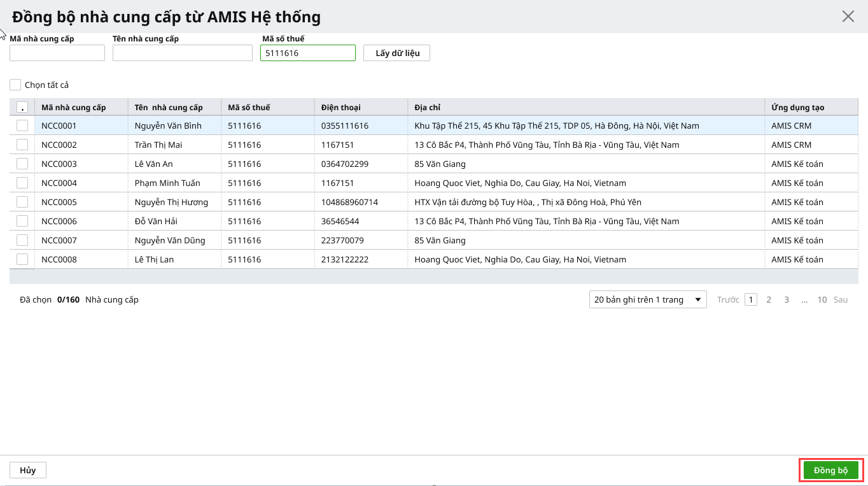The height and width of the screenshot is (486, 868).
Task: Click the 'Tên nhà cung cấp' search field
Action: pyautogui.click(x=182, y=53)
